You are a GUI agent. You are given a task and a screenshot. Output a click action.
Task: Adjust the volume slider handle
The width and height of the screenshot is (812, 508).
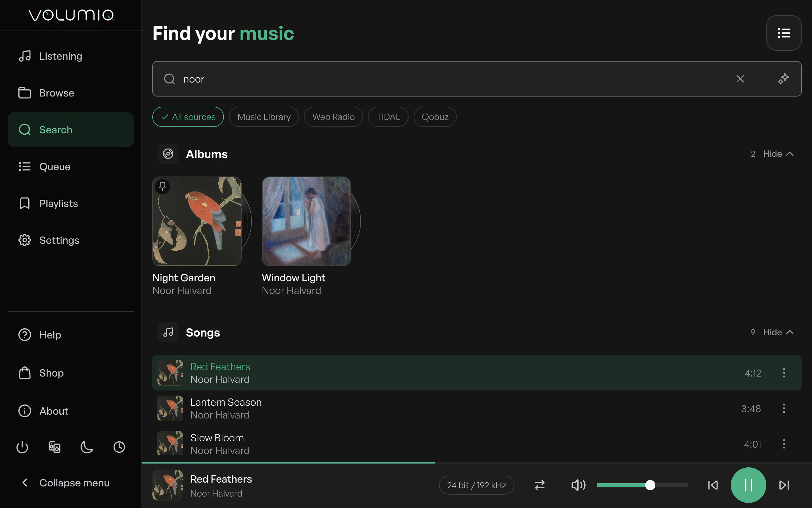[x=650, y=485]
